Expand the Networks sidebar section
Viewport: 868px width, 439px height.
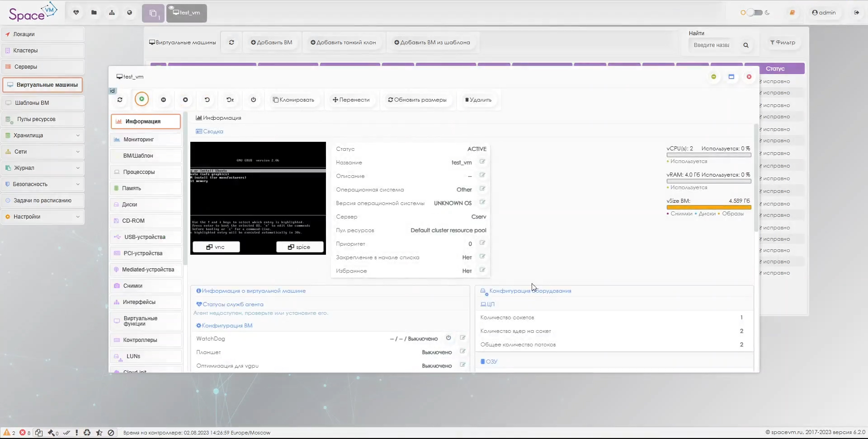(x=43, y=152)
